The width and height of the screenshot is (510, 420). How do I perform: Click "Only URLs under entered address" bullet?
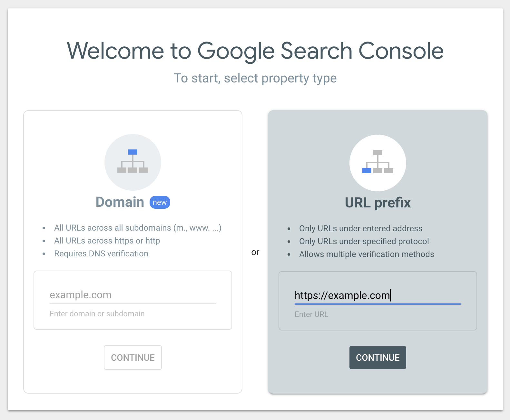tap(360, 228)
